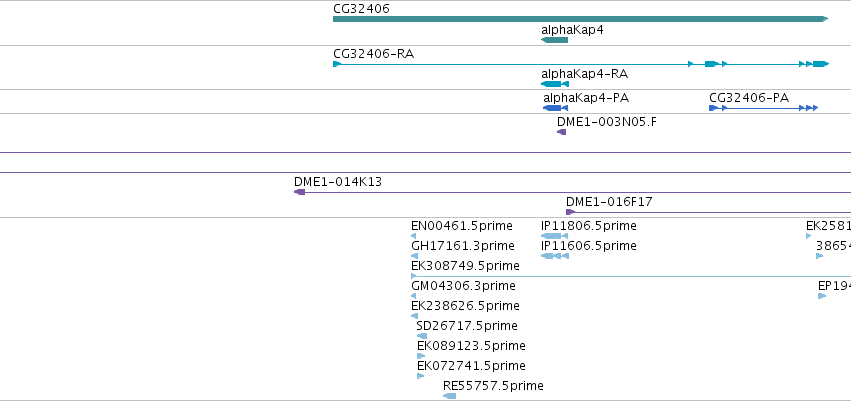Select the DME1-003N05.F purple marker

pyautogui.click(x=561, y=132)
